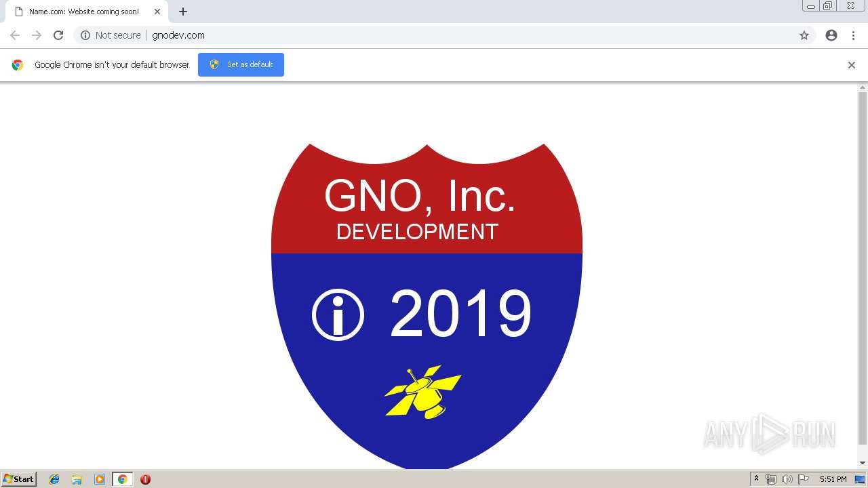868x488 pixels.
Task: Click the page scrollbar down arrow
Action: click(x=863, y=463)
